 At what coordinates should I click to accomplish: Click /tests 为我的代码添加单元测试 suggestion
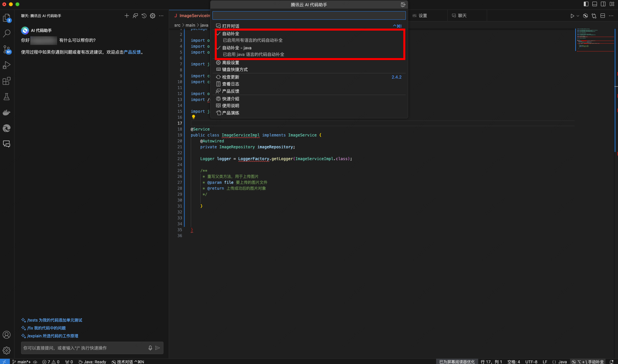click(52, 320)
